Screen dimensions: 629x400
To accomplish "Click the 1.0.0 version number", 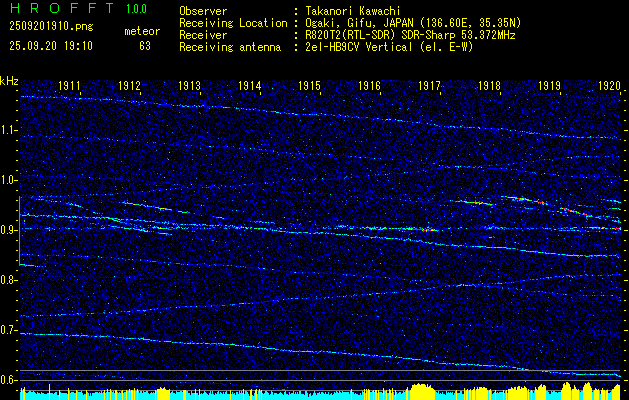I will point(138,8).
